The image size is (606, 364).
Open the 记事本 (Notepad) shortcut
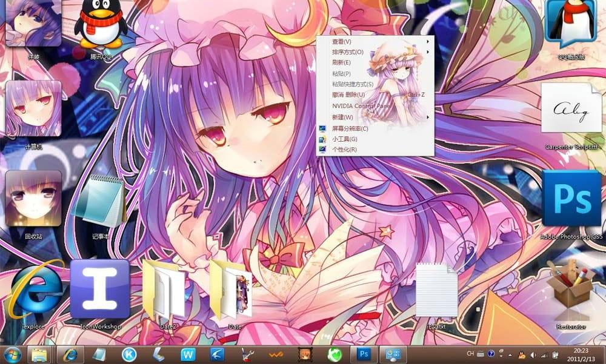pos(100,200)
